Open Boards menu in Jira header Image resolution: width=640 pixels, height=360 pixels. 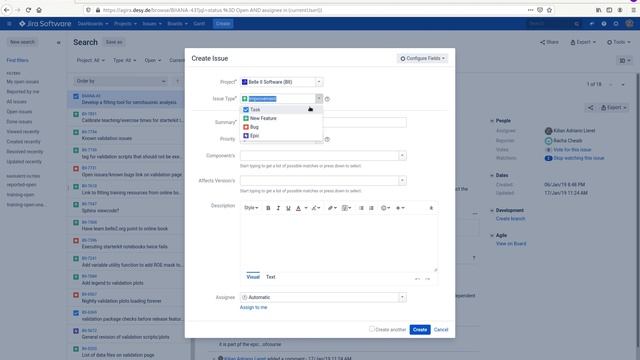pyautogui.click(x=177, y=24)
